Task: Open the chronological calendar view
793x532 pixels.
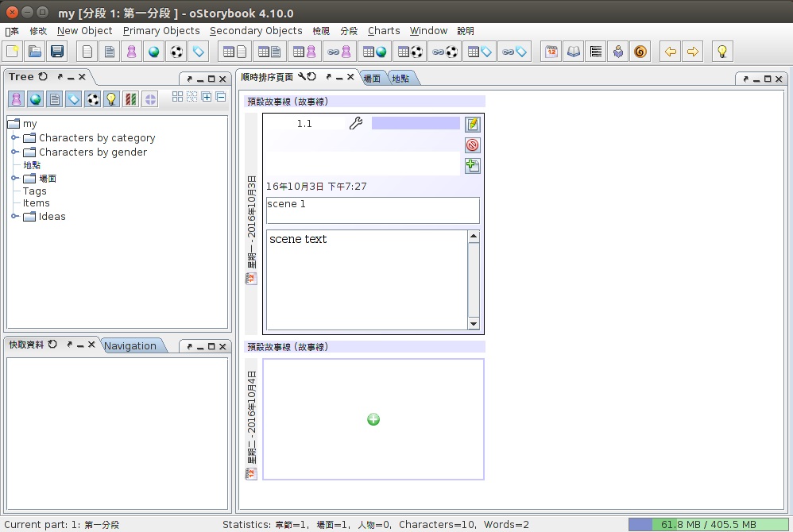Action: point(551,52)
